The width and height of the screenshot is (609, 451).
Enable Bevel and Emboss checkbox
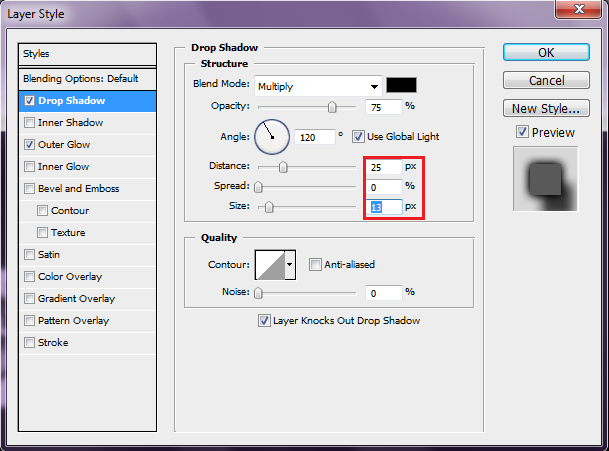(29, 189)
